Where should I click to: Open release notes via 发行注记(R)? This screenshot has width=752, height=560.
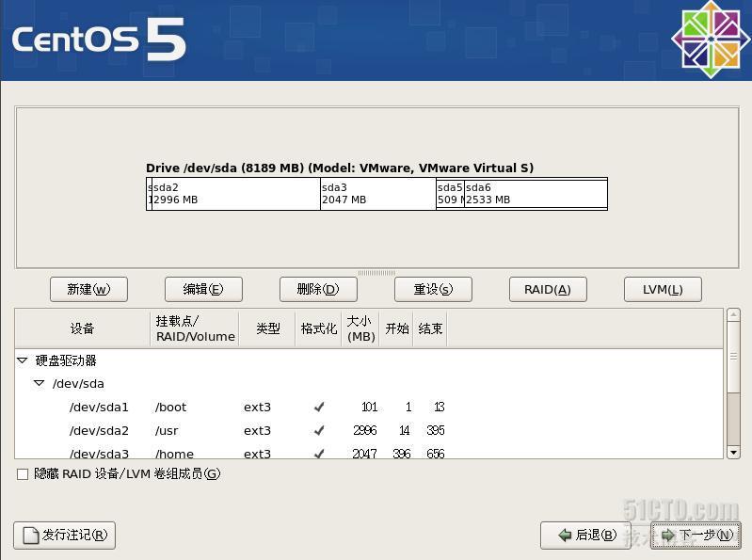pyautogui.click(x=64, y=536)
